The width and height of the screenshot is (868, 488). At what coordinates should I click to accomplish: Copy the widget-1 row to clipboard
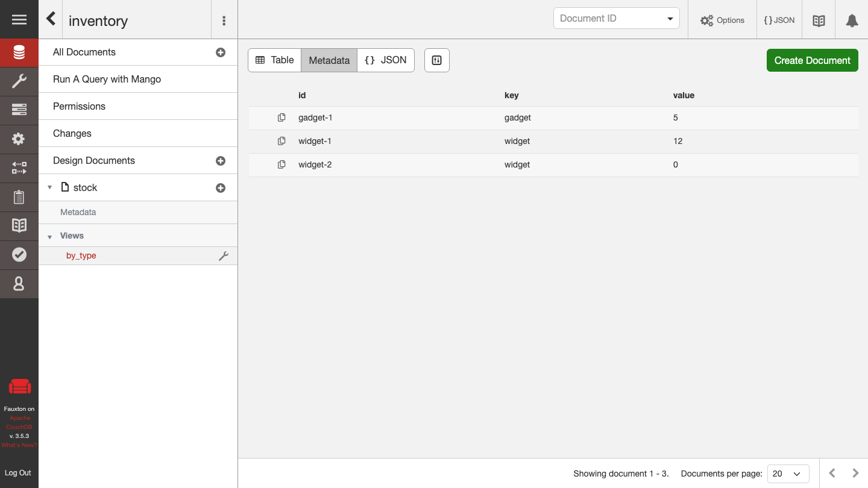(x=281, y=141)
